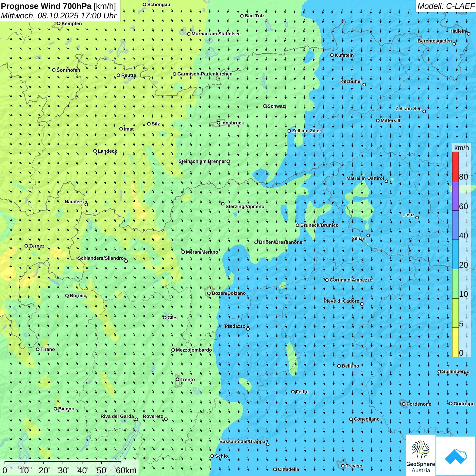Click the Garmisch-Partenkirchen marker
Screen dimensions: 476x476
(174, 74)
